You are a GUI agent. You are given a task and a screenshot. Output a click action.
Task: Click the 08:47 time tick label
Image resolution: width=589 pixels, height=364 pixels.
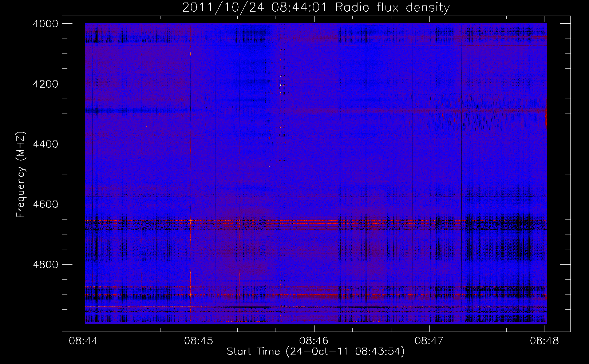tap(430, 341)
